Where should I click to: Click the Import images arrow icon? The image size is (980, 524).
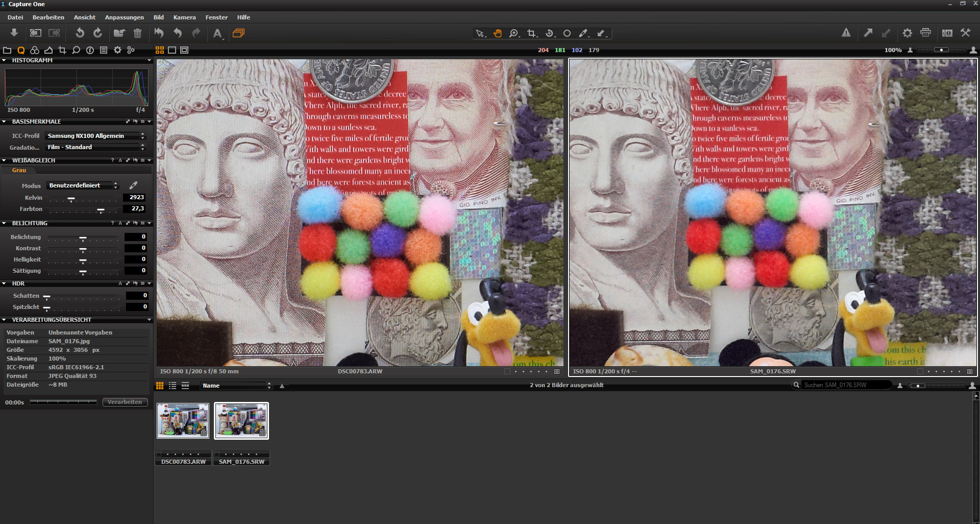[x=14, y=33]
